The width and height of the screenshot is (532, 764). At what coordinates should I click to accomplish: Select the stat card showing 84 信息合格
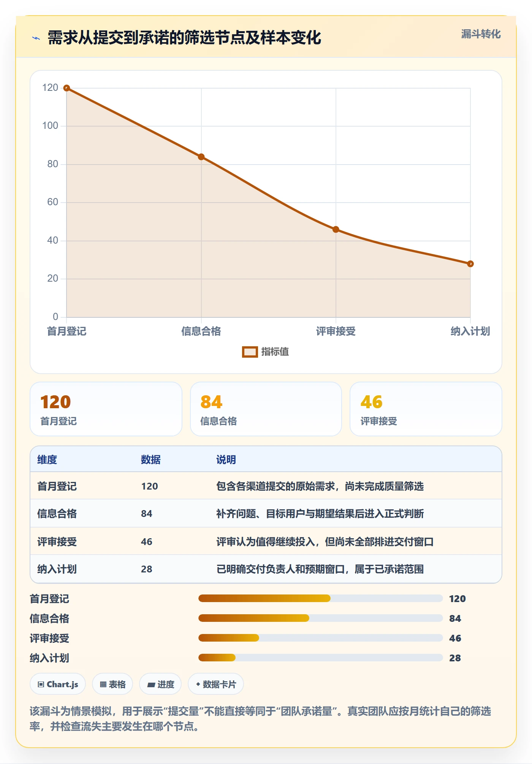266,409
